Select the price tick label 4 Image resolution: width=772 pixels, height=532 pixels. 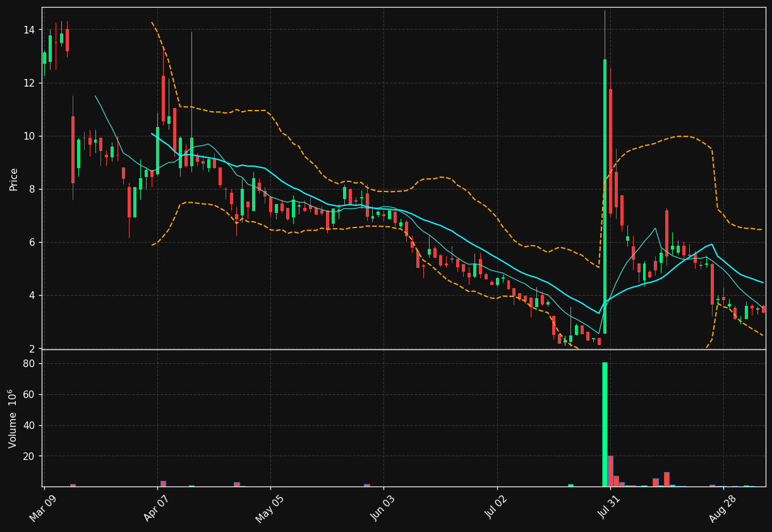point(32,295)
